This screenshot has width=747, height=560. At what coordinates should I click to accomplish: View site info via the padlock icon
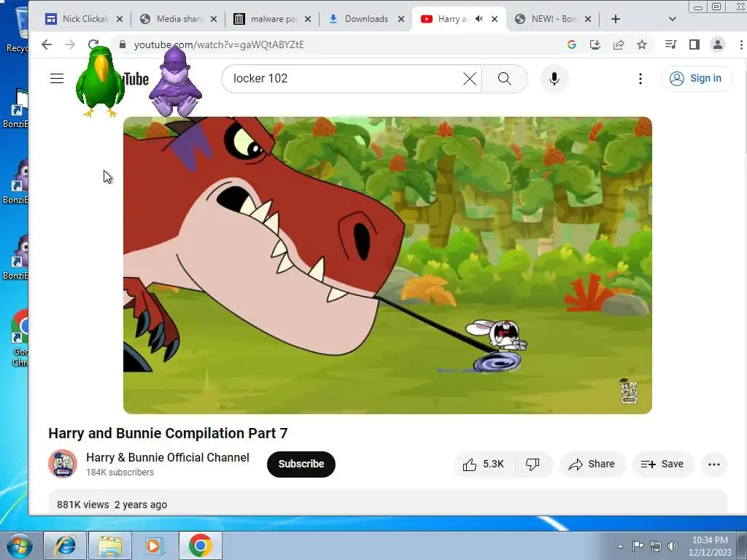click(x=123, y=44)
